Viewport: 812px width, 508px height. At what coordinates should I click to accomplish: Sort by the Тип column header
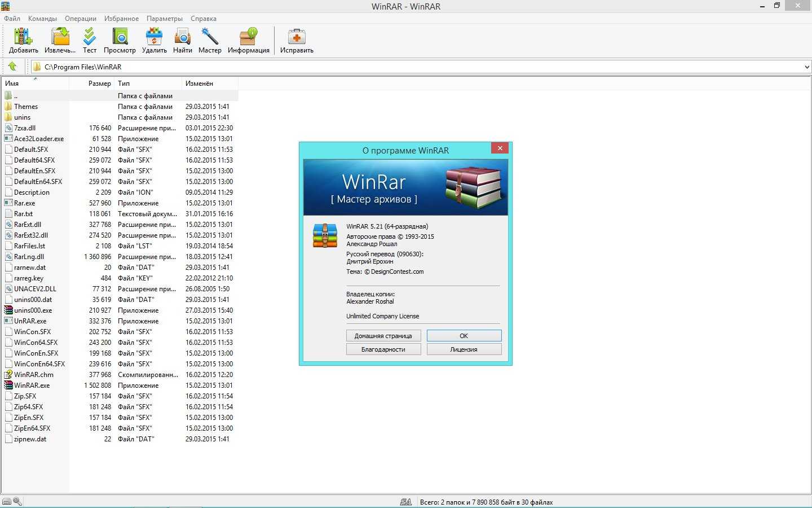(x=148, y=83)
